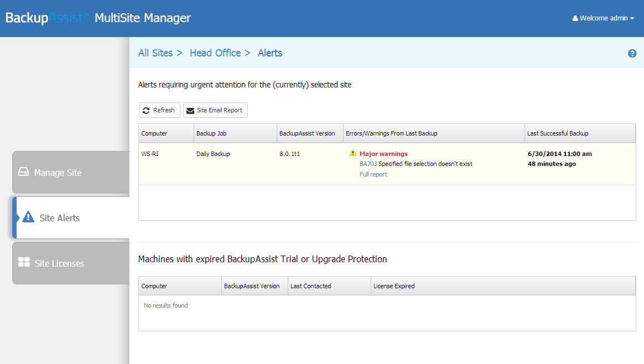Click Errors/Warnings From Last Backup column header
Viewport: 644px width, 364px height.
[434, 133]
